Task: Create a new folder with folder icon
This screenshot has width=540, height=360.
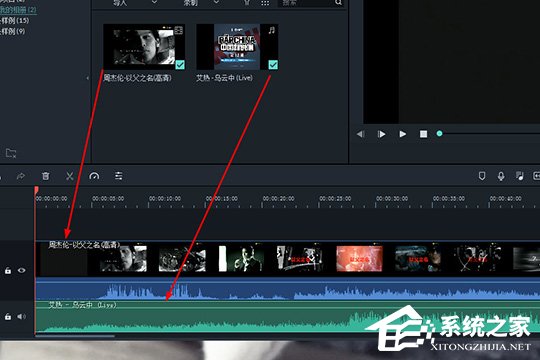Action: coord(11,153)
